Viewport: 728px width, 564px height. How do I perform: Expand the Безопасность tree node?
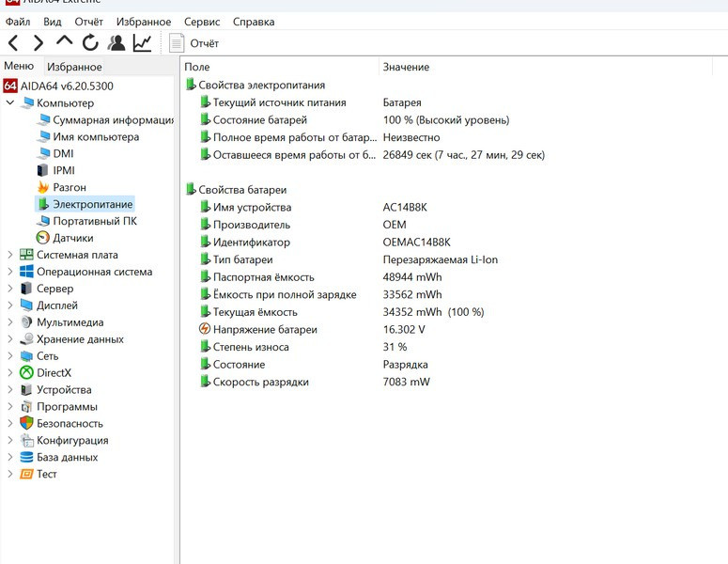10,424
